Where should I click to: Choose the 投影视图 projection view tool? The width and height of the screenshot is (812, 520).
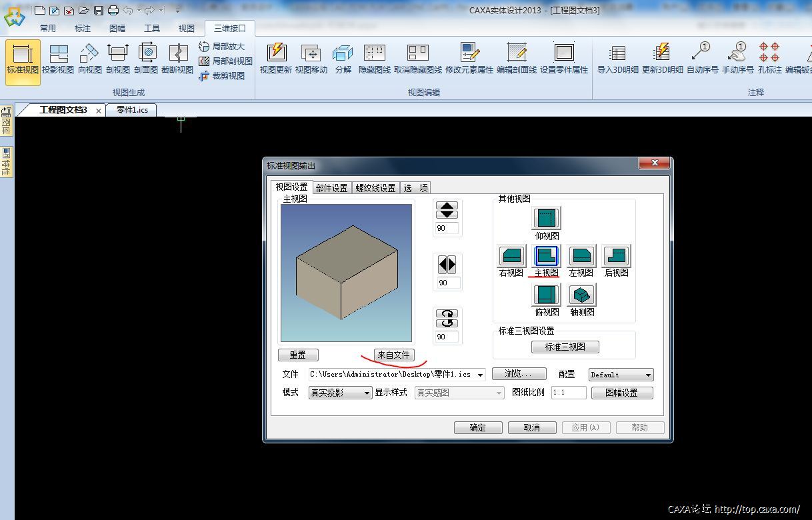(58, 59)
